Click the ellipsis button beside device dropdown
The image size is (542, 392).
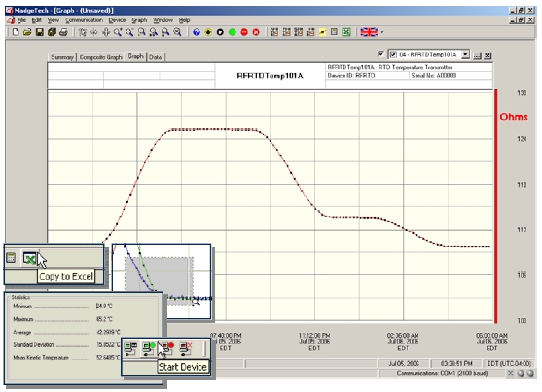pos(477,55)
